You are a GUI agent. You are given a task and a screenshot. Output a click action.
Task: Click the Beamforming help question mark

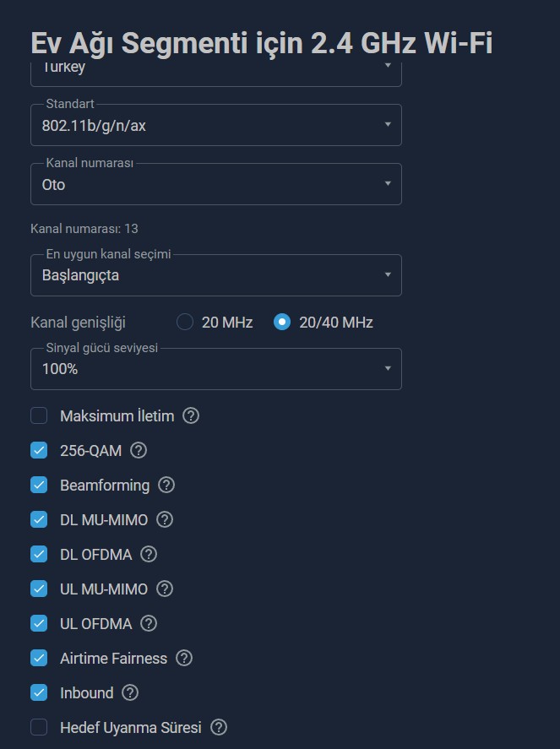click(166, 485)
